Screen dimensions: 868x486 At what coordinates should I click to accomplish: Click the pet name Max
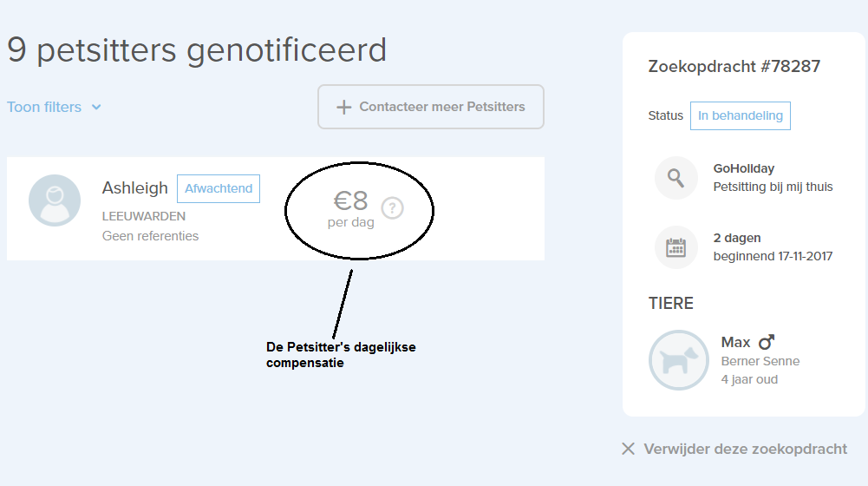point(735,343)
